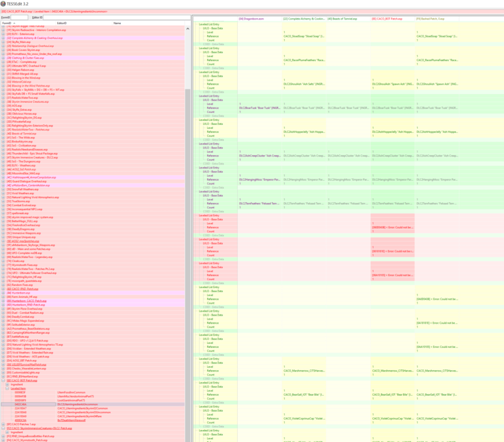Expand the SkyRe_Main.esp plugin node
This screenshot has width=504, height=442.
click(3, 42)
